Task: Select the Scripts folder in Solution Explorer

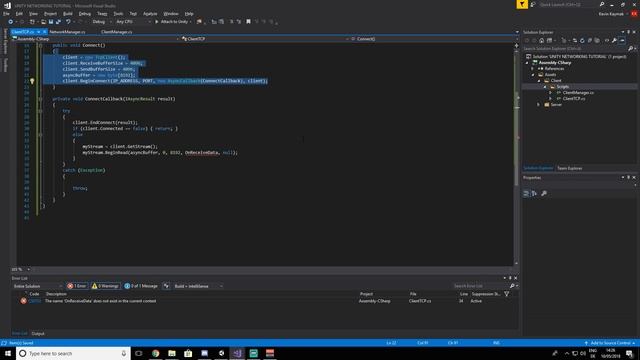Action: 562,87
